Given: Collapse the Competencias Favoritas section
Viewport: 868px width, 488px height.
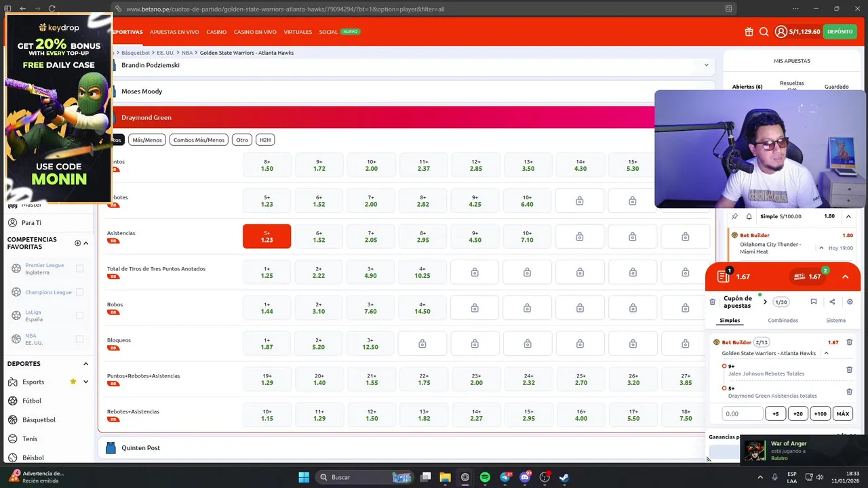Looking at the screenshot, I should (x=85, y=243).
